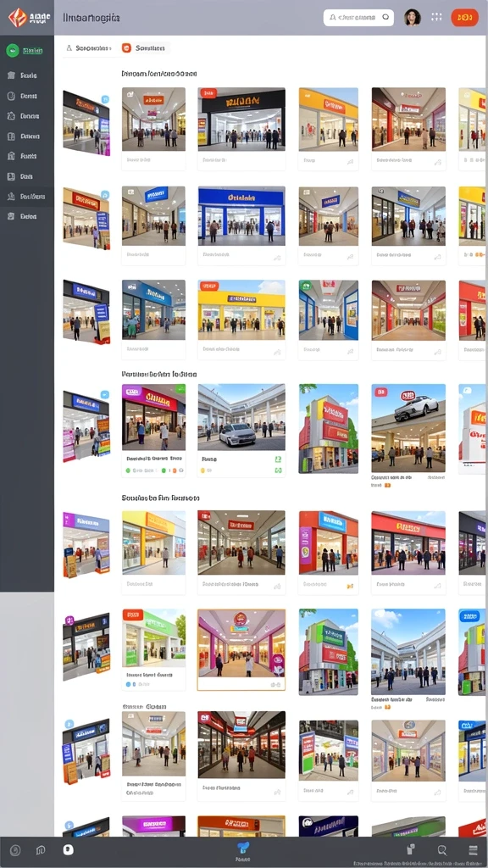The image size is (488, 868).
Task: Select the first tab with person icon
Action: point(88,48)
